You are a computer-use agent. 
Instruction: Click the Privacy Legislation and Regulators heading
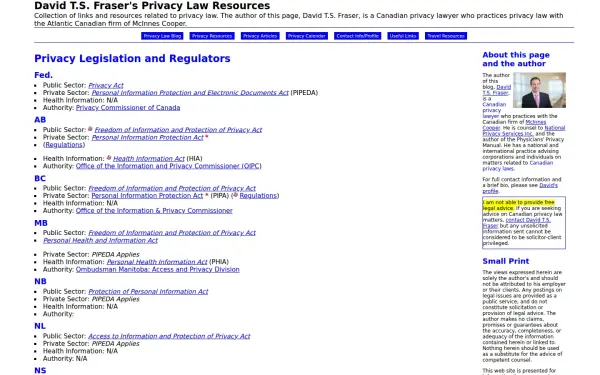[x=132, y=59]
